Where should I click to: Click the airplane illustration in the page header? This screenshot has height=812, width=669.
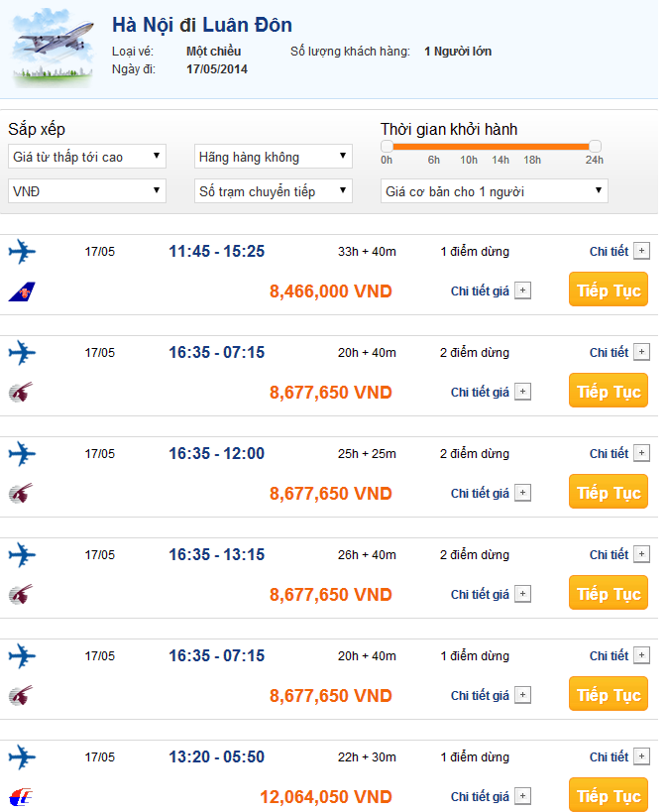click(52, 47)
